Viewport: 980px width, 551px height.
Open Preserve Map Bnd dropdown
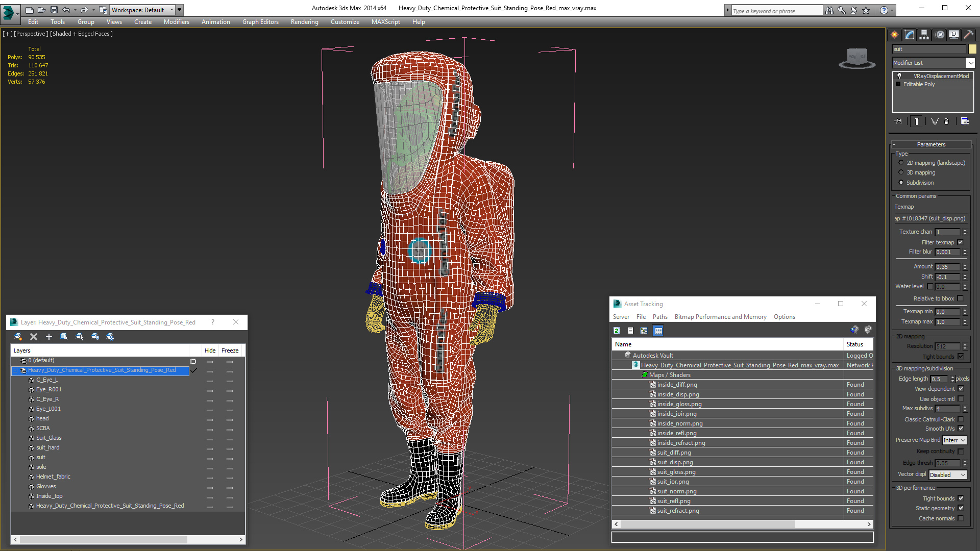[954, 440]
